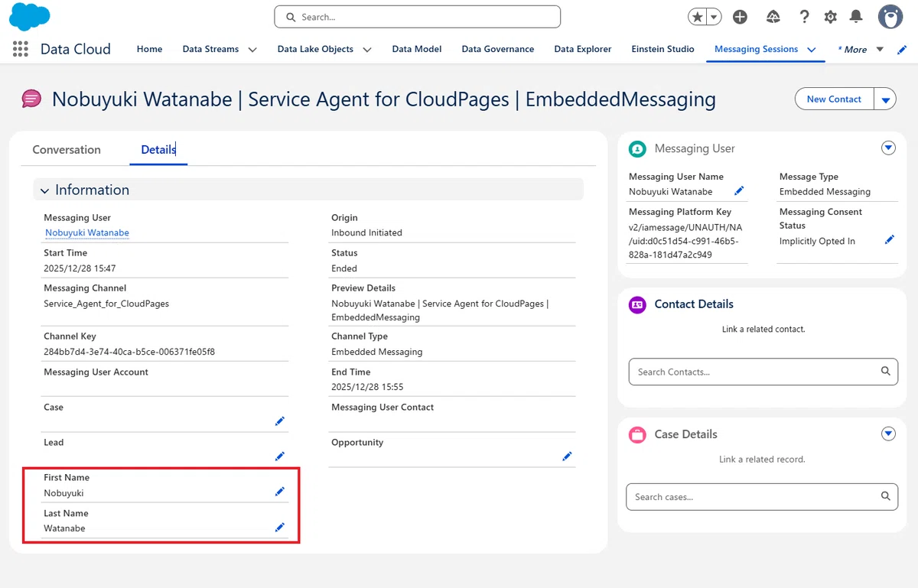
Task: Open the Data Explorer tab
Action: [583, 49]
